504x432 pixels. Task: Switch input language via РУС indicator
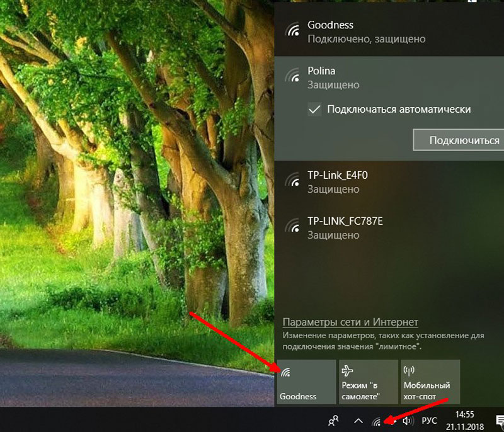click(x=429, y=421)
